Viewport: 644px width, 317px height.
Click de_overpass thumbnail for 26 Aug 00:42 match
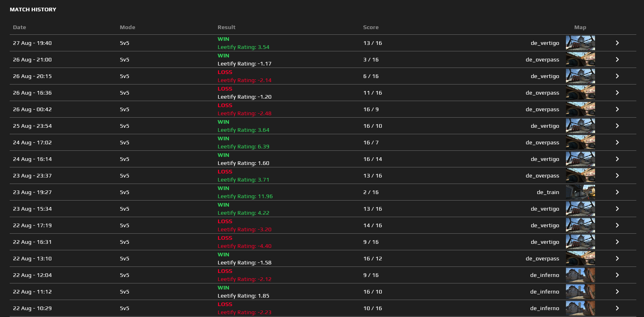580,109
